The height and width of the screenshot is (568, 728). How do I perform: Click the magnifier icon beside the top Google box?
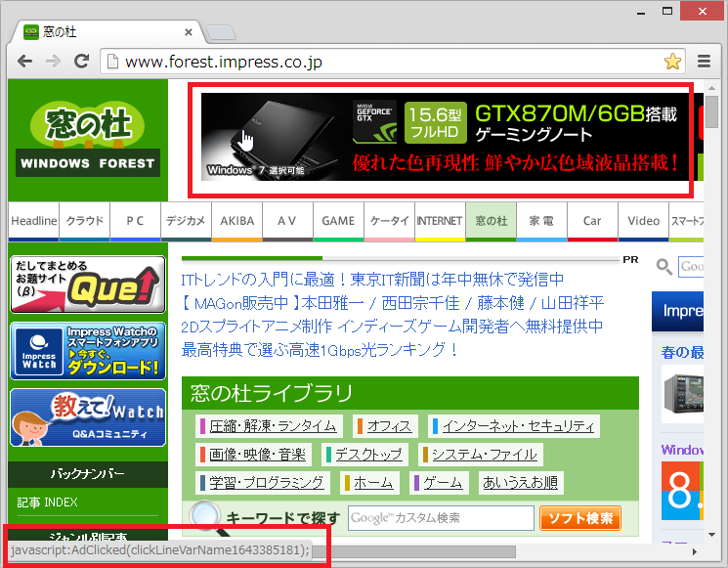click(x=664, y=267)
